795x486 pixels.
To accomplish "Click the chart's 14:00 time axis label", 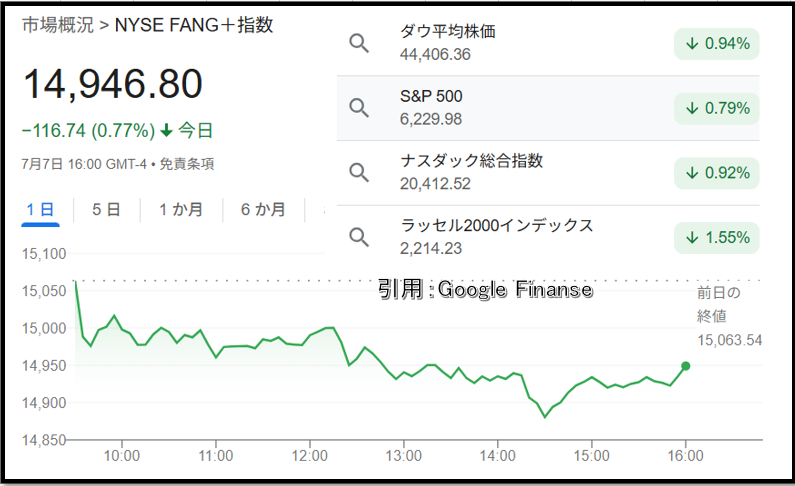I will [497, 456].
